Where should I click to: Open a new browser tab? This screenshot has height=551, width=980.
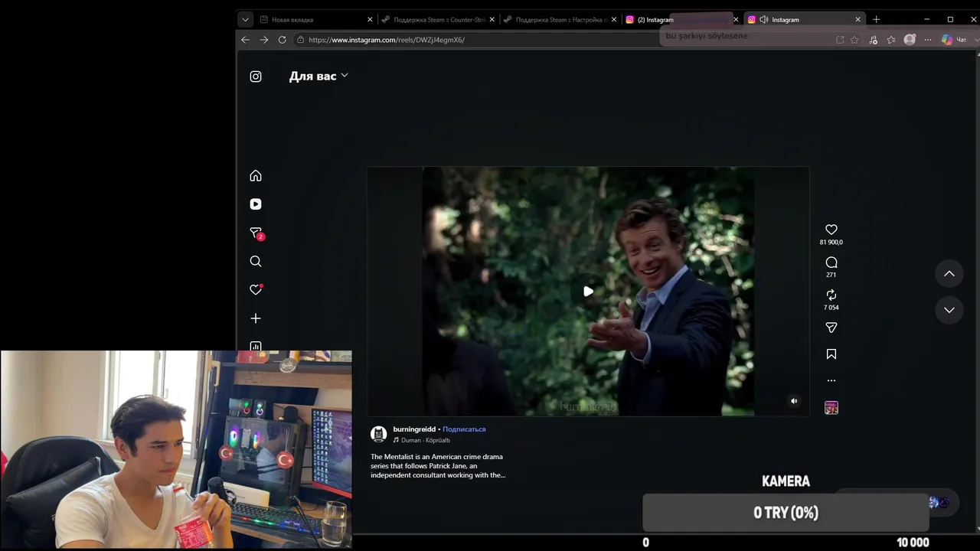click(x=877, y=20)
